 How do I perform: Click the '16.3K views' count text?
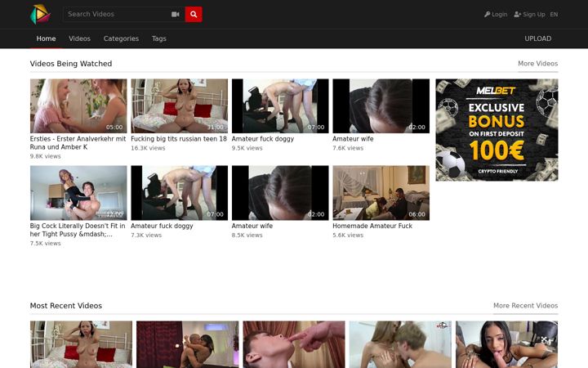pyautogui.click(x=148, y=148)
